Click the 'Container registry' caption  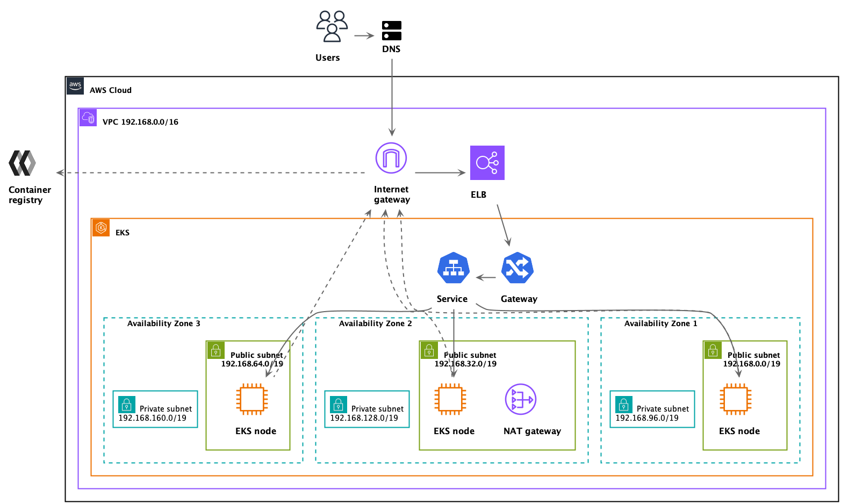point(30,195)
